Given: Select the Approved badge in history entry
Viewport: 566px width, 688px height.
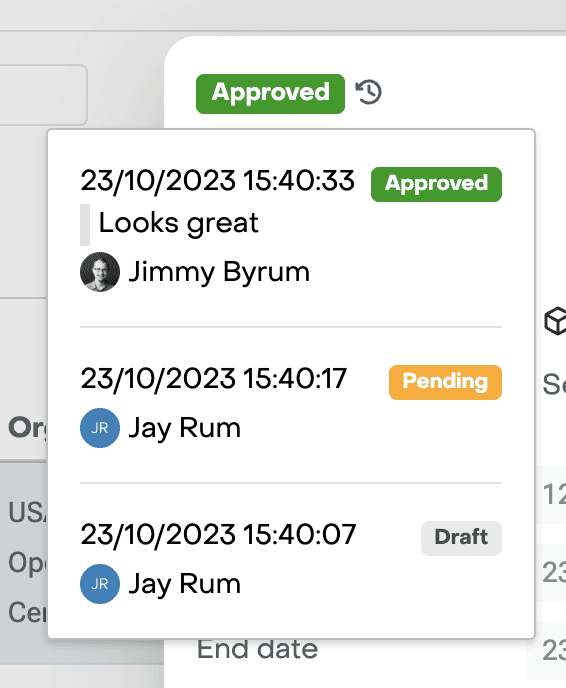Looking at the screenshot, I should click(x=436, y=184).
